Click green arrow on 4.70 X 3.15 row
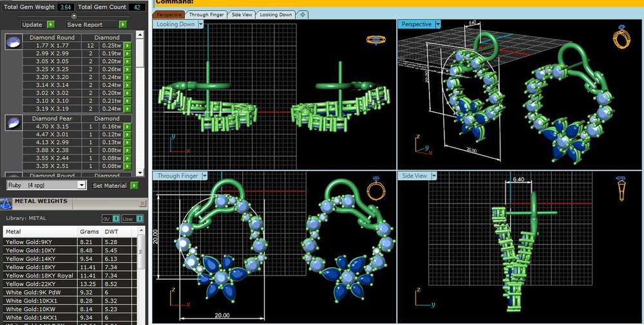The image size is (644, 325). tap(128, 126)
